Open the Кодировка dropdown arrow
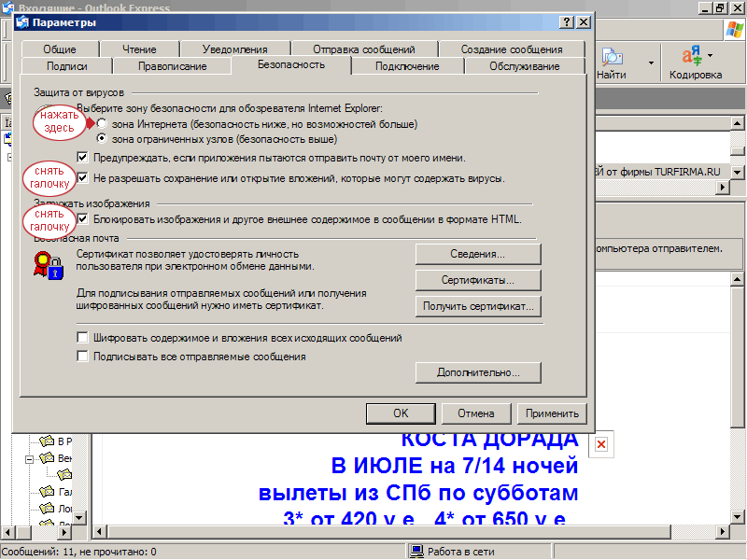Viewport: 747px width, 560px height. click(711, 55)
